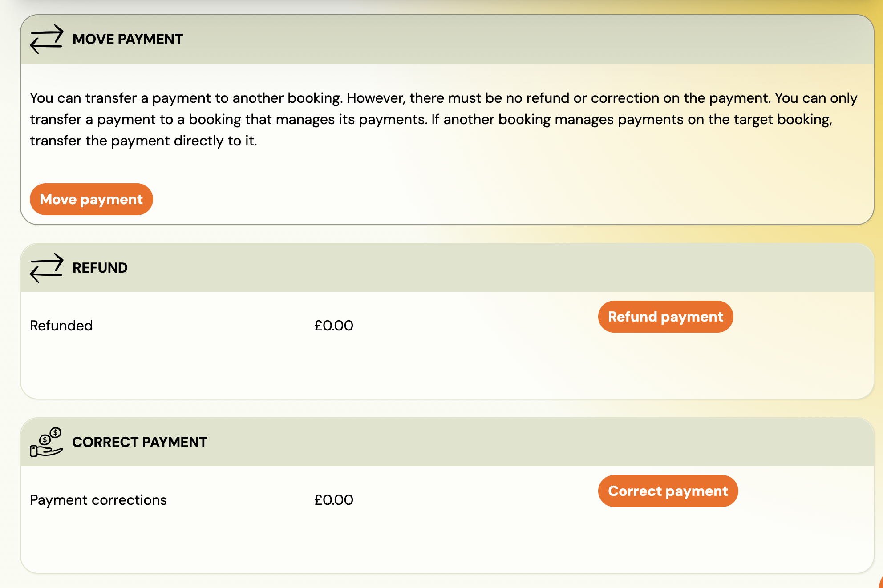This screenshot has width=883, height=588.
Task: Click the partial orange button at bottom-right corner
Action: [880, 584]
